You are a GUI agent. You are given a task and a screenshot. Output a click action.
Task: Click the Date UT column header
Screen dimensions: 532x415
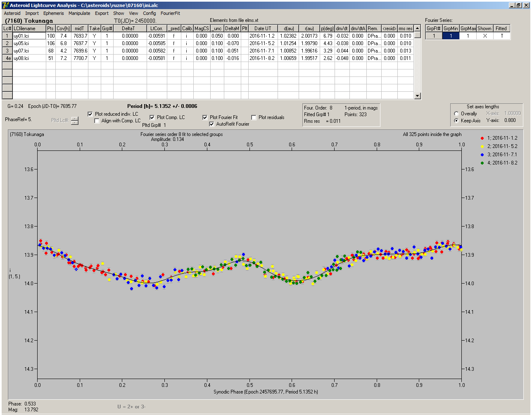point(263,29)
